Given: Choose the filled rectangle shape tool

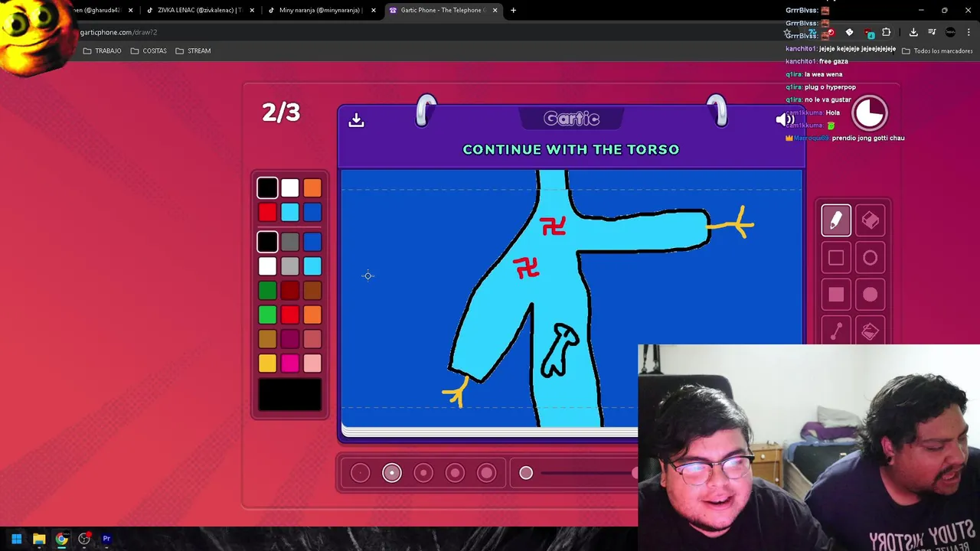Looking at the screenshot, I should tap(836, 295).
